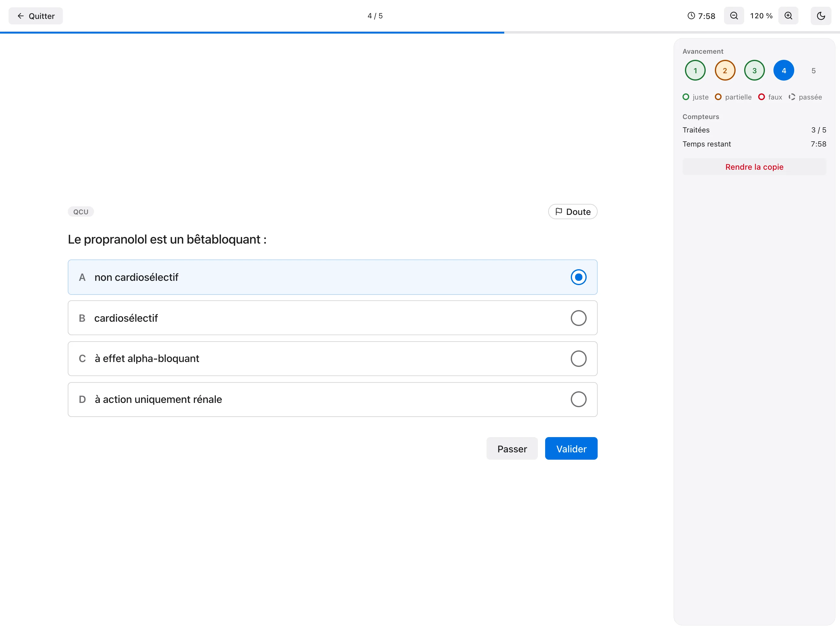The width and height of the screenshot is (840, 630).
Task: Choose answer C à effet alpha-bloquant
Action: point(332,358)
